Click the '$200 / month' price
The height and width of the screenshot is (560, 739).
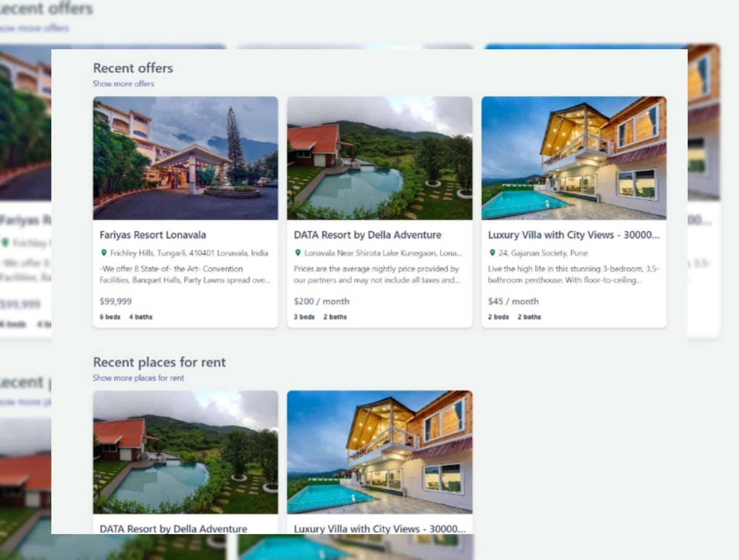(x=322, y=301)
